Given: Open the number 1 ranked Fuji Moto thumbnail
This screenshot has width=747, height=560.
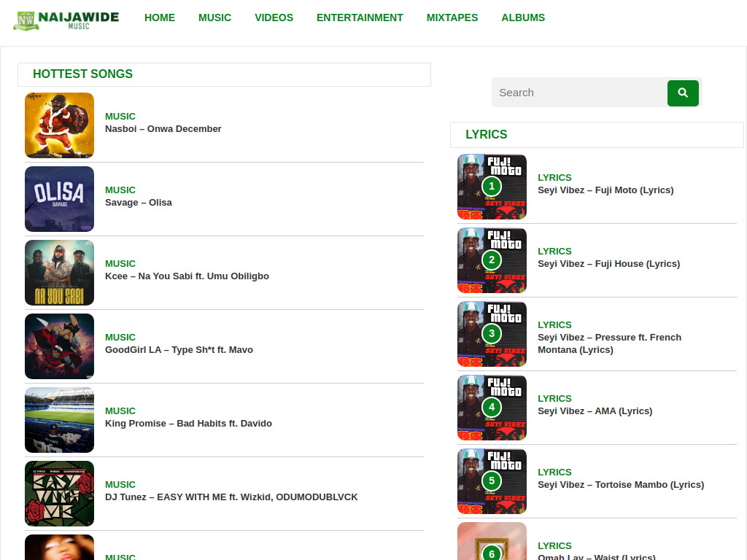Looking at the screenshot, I should pyautogui.click(x=492, y=187).
